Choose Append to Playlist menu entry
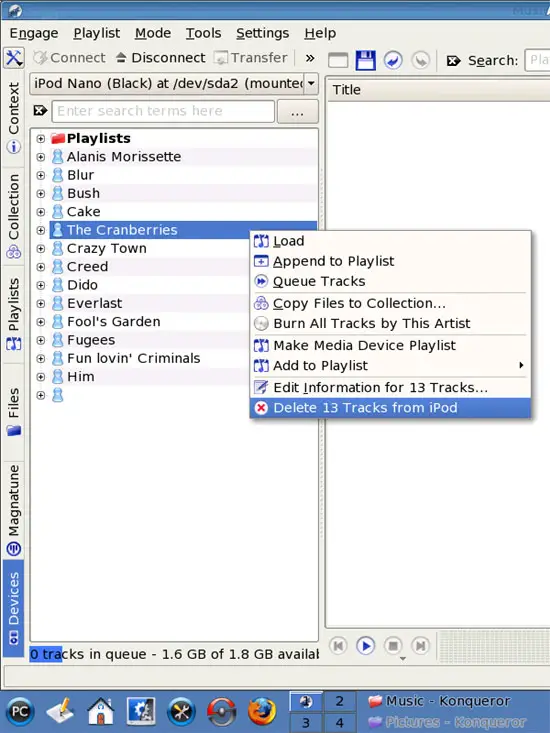The image size is (550, 733). 391,261
